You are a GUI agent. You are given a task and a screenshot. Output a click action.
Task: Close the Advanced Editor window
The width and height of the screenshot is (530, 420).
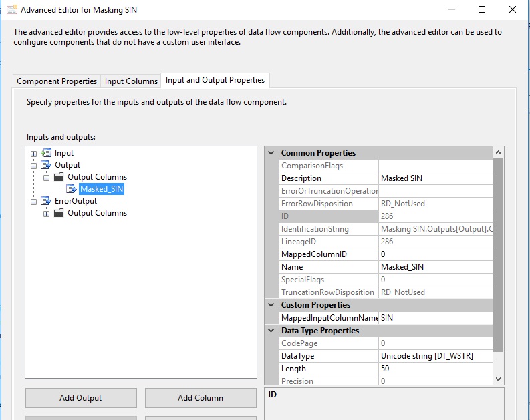point(513,9)
